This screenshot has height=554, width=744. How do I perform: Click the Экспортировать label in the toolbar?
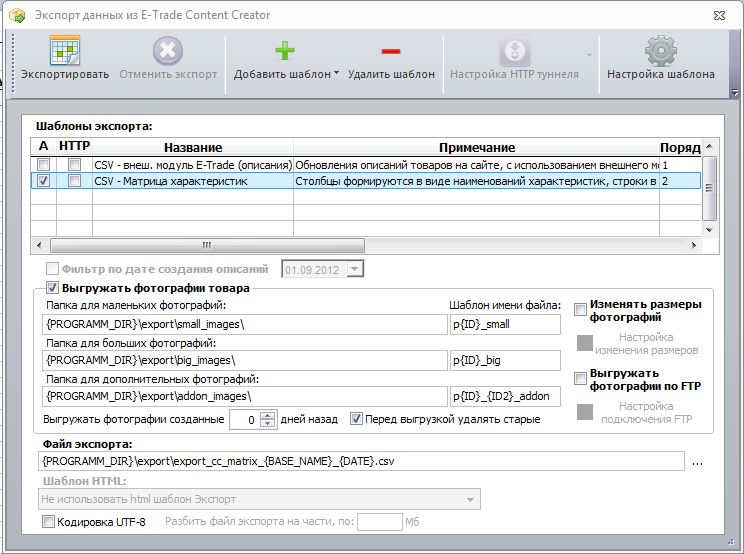tap(65, 74)
